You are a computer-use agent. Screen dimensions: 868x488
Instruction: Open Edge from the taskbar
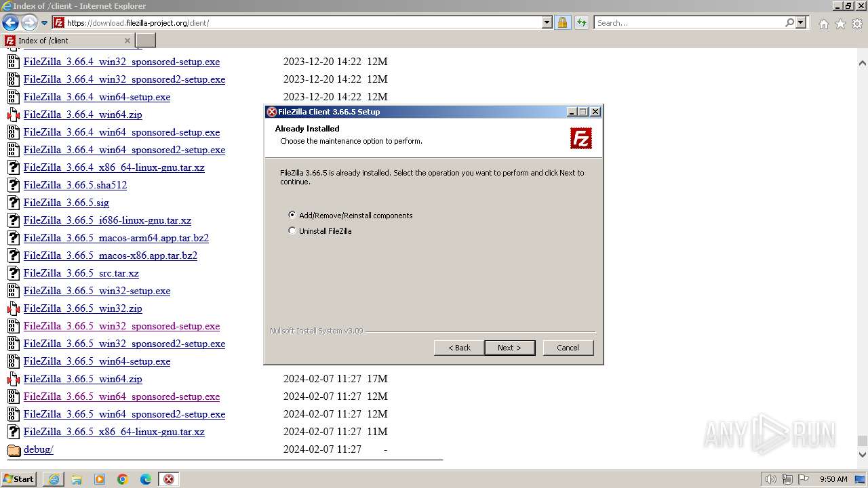[x=146, y=479]
